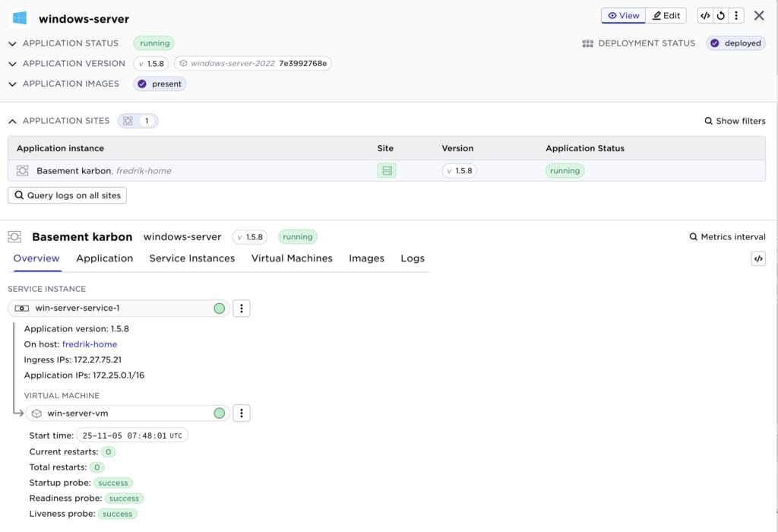The image size is (778, 532).
Task: Click the green status dot next to win-server-vm
Action: [219, 413]
